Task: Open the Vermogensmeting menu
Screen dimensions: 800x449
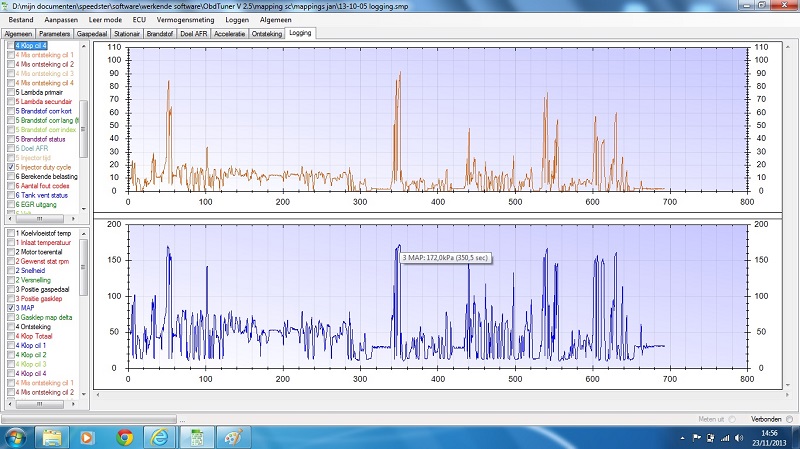Action: tap(186, 20)
